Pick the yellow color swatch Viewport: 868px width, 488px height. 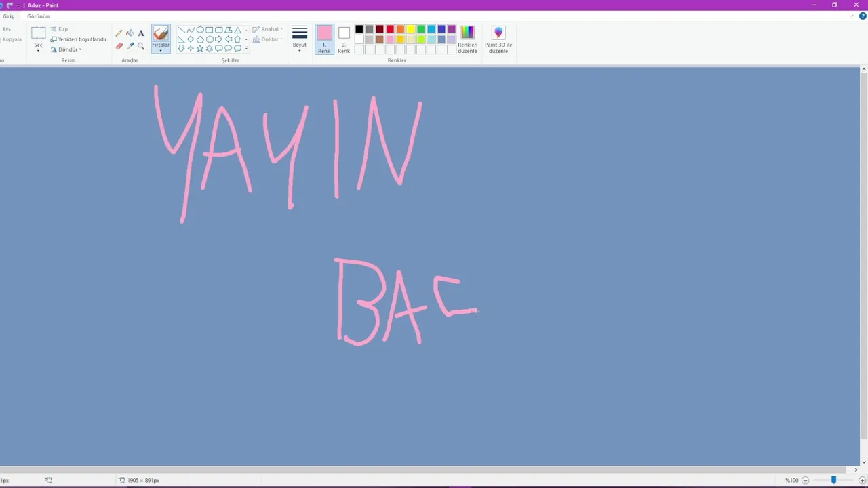tap(410, 29)
